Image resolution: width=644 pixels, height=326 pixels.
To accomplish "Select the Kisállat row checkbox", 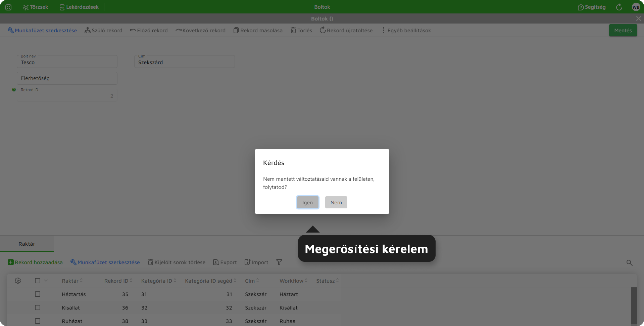I will coord(38,308).
